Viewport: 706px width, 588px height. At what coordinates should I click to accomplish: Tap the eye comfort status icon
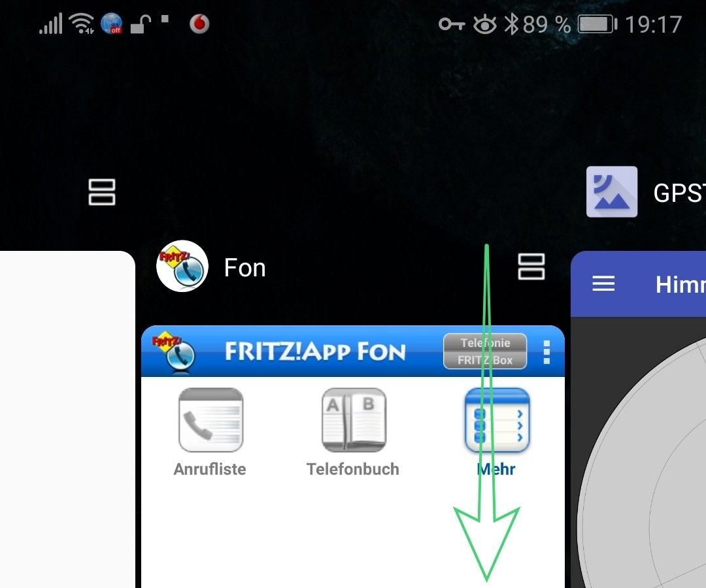[484, 24]
